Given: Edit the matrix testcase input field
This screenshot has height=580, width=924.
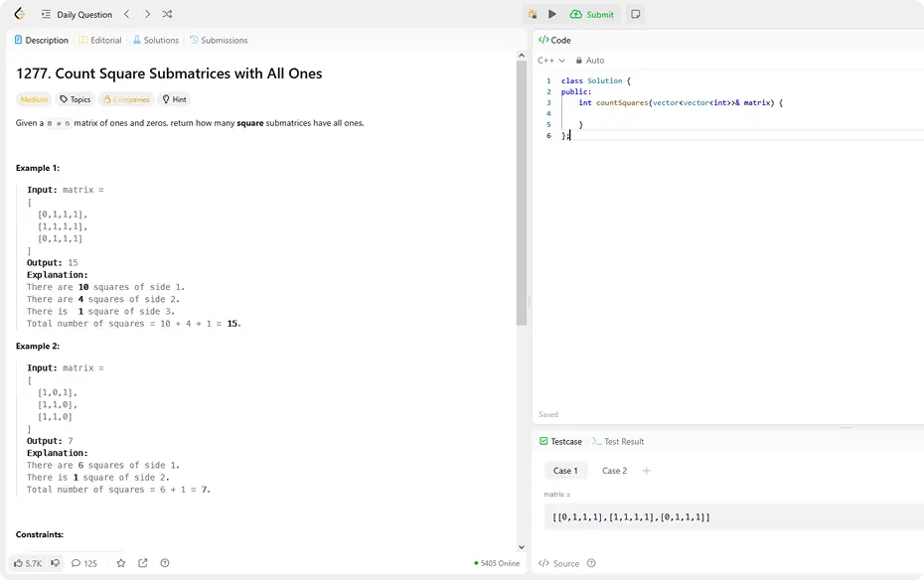Looking at the screenshot, I should [733, 517].
